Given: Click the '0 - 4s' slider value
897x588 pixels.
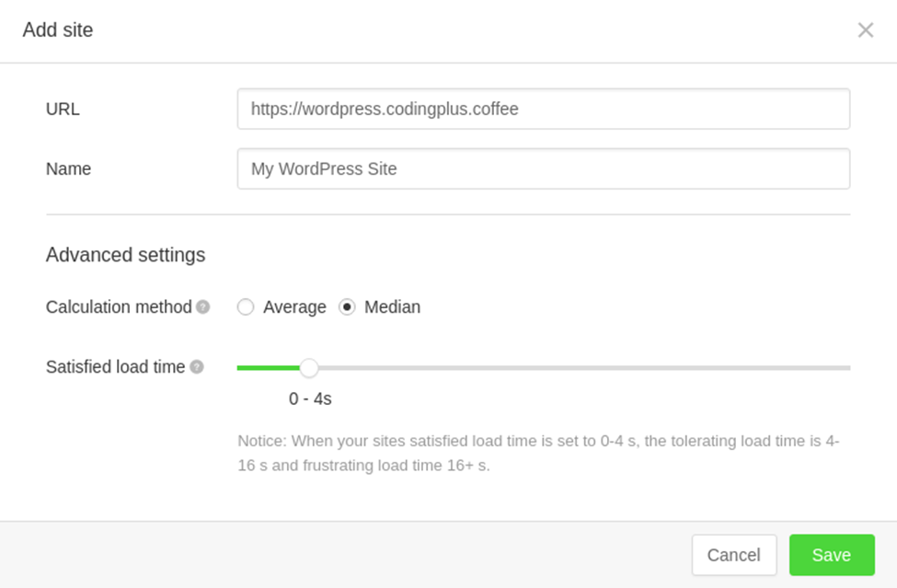Looking at the screenshot, I should click(310, 398).
